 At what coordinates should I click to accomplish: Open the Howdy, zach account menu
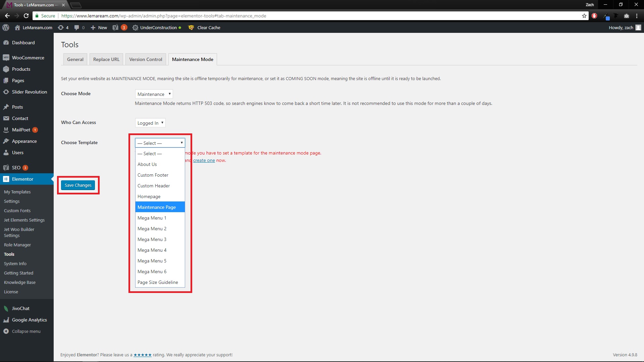click(625, 27)
